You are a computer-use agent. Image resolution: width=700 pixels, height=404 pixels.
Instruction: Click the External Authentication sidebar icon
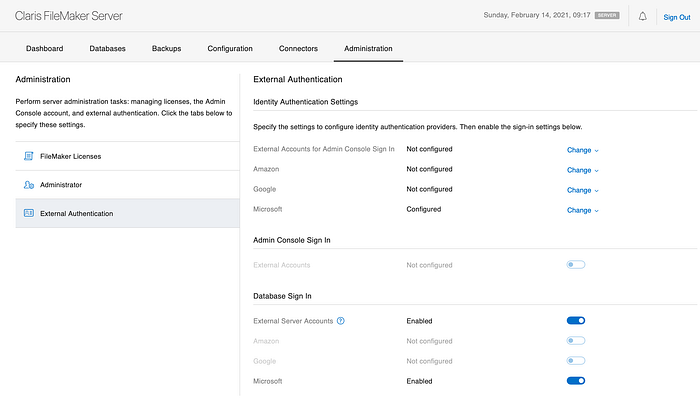point(28,213)
